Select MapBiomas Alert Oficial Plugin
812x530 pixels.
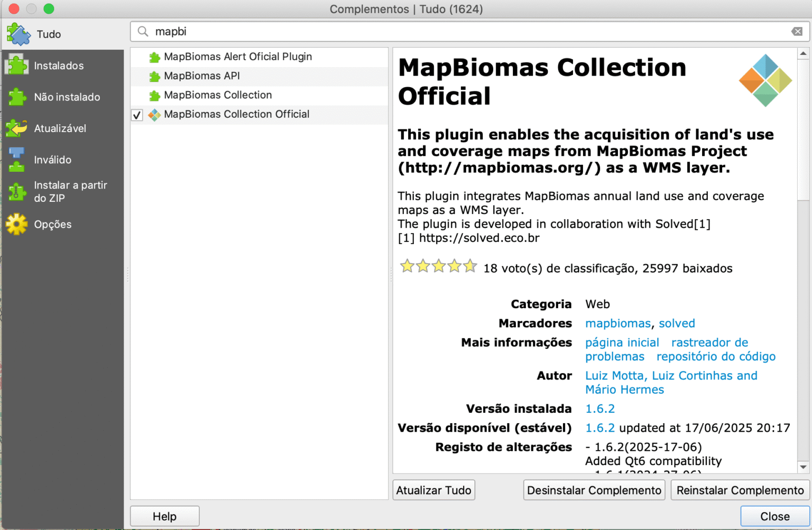pyautogui.click(x=237, y=57)
